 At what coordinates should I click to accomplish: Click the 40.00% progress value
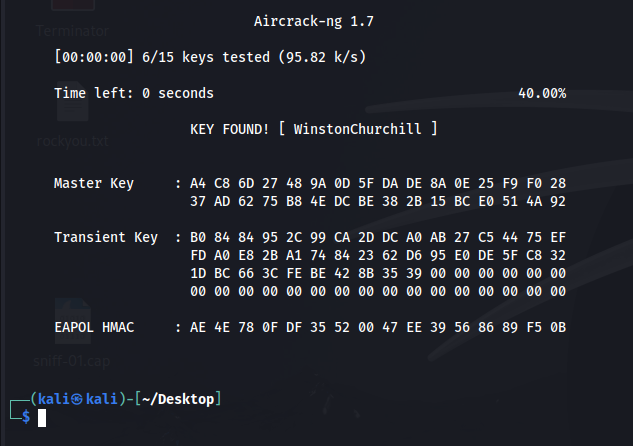(542, 93)
